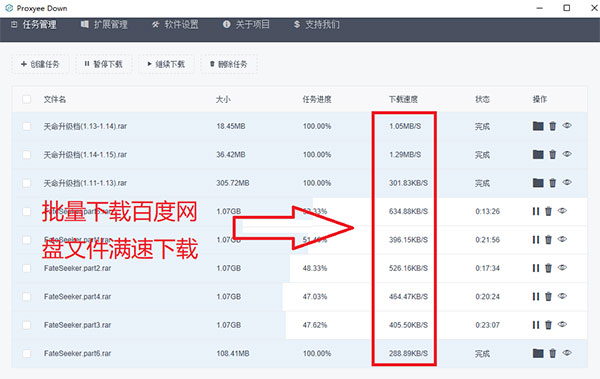Pause FateSeeker.part3.rar download
Image resolution: width=600 pixels, height=379 pixels.
tap(536, 325)
